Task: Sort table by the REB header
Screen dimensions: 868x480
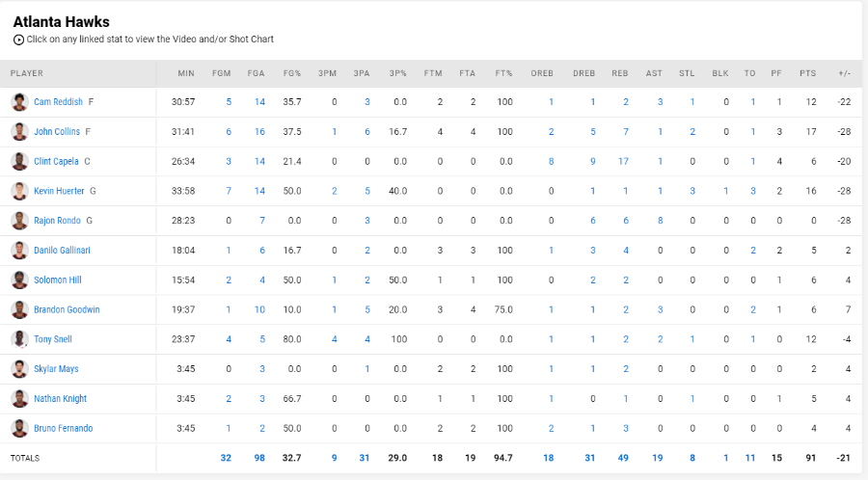Action: click(620, 73)
